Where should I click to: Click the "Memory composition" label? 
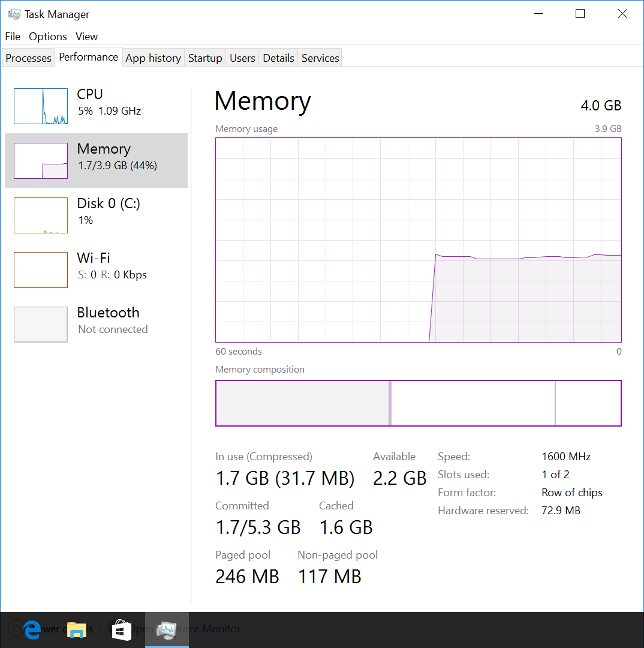(260, 370)
